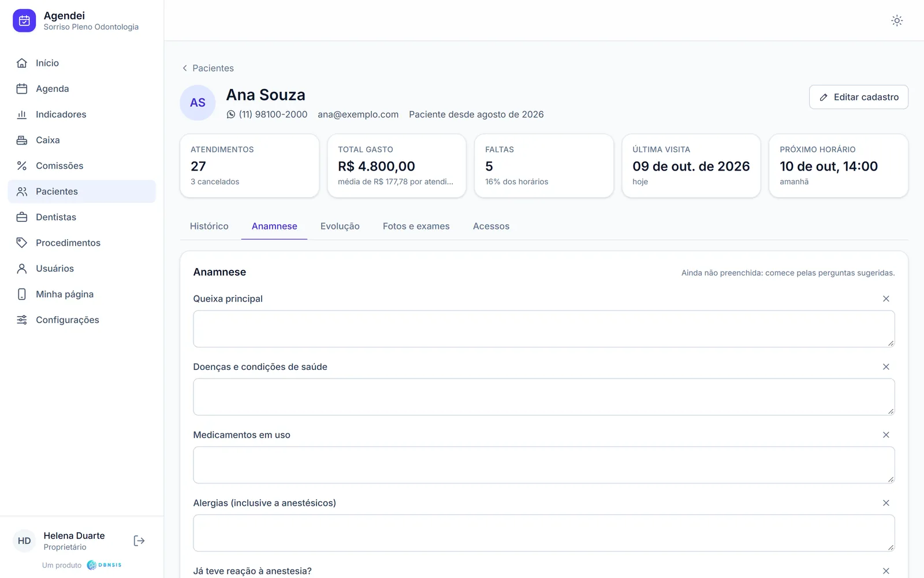Screen dimensions: 924x578
Task: Open Configurações in the sidebar
Action: pyautogui.click(x=82, y=320)
